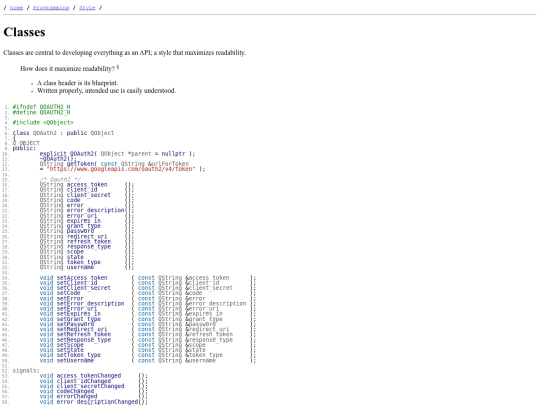Click the 'QString grant_type' member line
The image size is (540, 405).
[x=86, y=226]
